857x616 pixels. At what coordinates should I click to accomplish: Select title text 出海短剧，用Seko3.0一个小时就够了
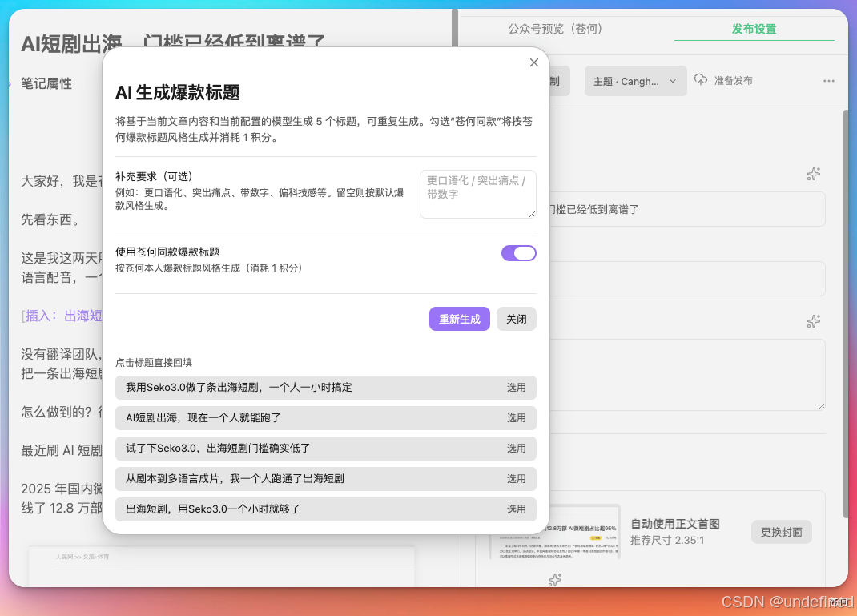[212, 509]
